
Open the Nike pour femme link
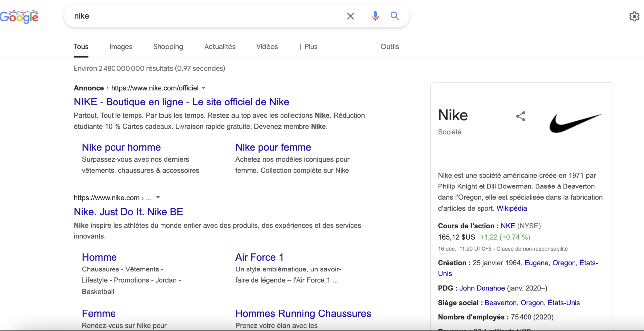tap(273, 147)
